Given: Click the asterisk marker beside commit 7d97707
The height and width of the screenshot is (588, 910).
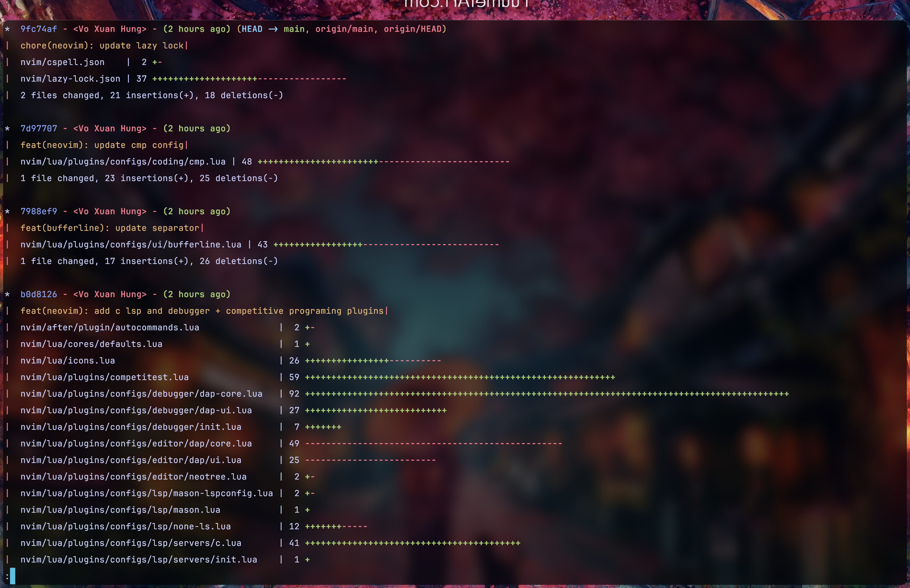Looking at the screenshot, I should [7, 129].
